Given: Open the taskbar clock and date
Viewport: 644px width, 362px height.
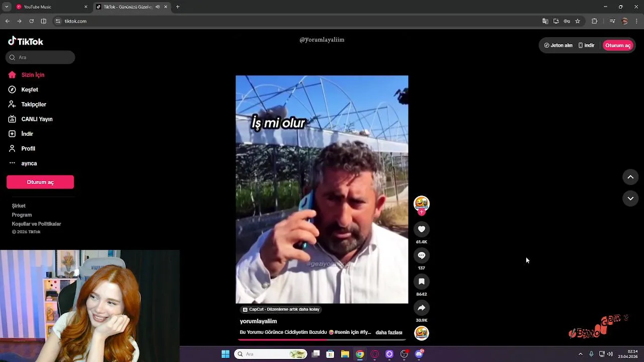Looking at the screenshot, I should (629, 354).
